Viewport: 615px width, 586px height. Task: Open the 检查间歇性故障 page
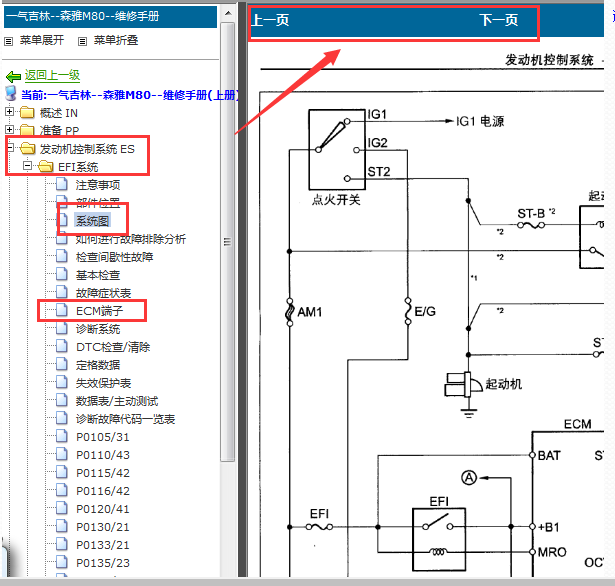coord(114,257)
